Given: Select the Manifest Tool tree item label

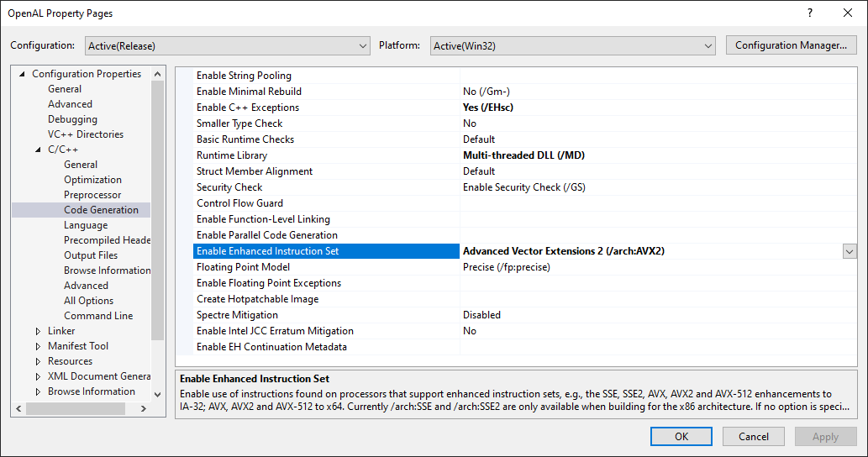Looking at the screenshot, I should (x=78, y=346).
